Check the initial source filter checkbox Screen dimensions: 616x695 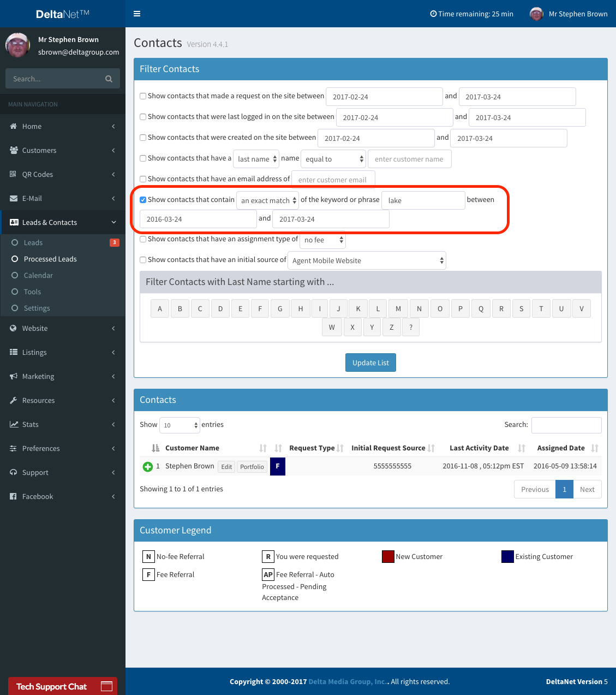coord(143,260)
